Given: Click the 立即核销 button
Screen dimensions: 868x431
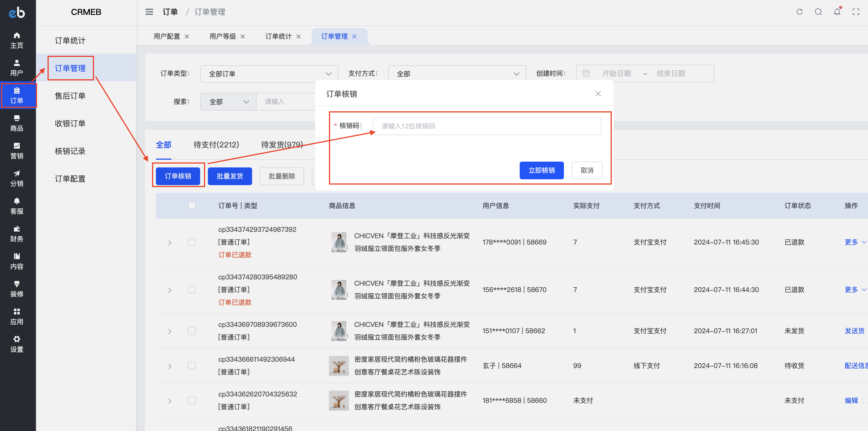Looking at the screenshot, I should (x=542, y=170).
